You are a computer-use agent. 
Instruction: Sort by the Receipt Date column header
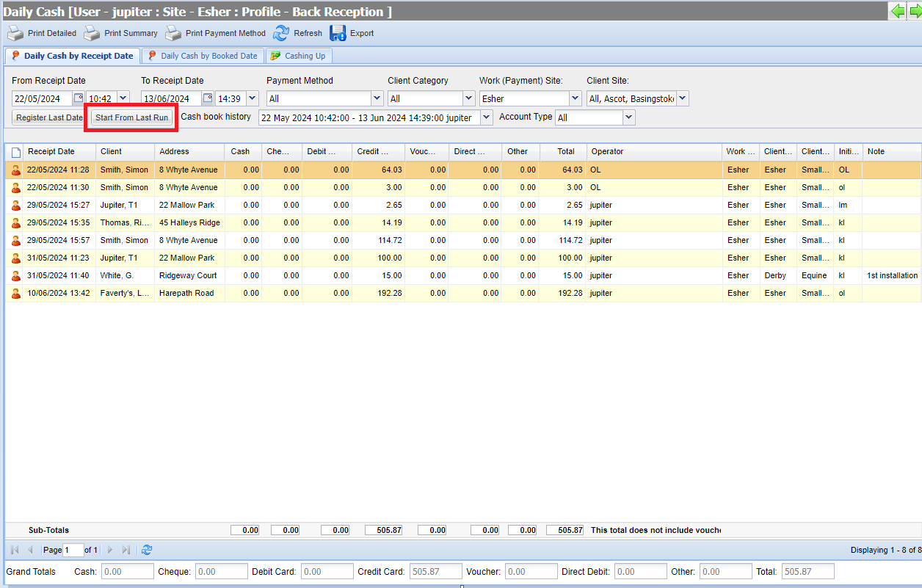[x=51, y=151]
